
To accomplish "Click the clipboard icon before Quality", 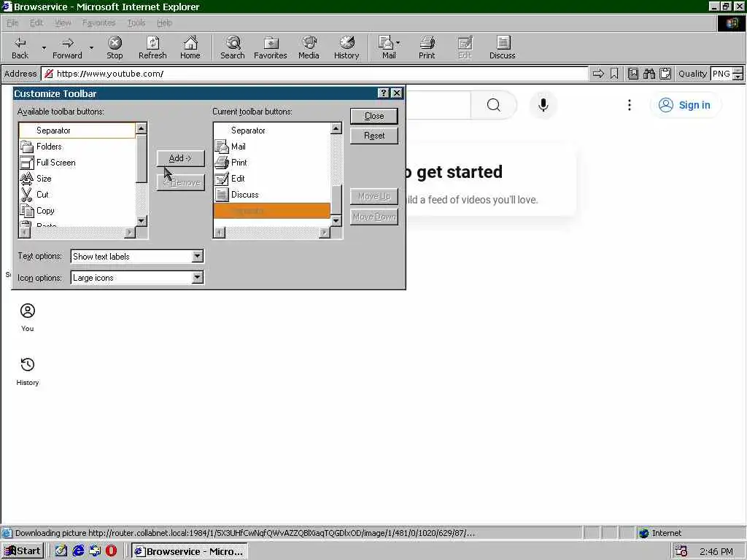I will (665, 74).
